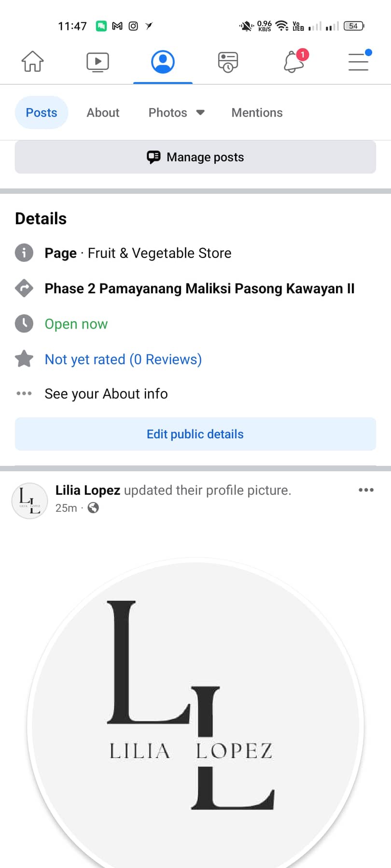Go to the Facebook Home feed icon
Screen dimensions: 391x868
click(32, 62)
